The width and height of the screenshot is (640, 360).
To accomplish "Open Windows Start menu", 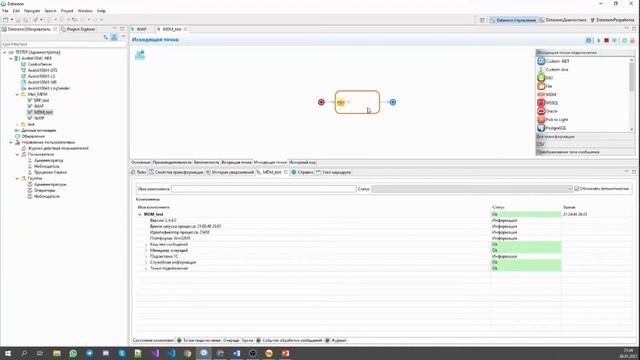I will [8, 353].
